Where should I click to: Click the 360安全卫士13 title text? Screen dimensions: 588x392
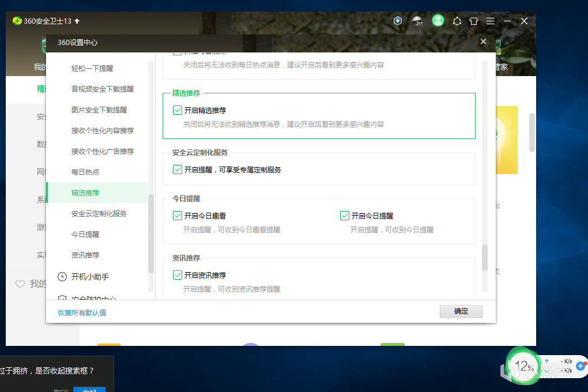(x=47, y=21)
